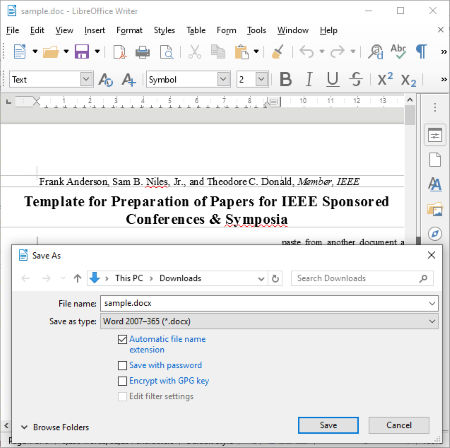
Task: Open Find and Replace icon
Action: click(x=375, y=52)
